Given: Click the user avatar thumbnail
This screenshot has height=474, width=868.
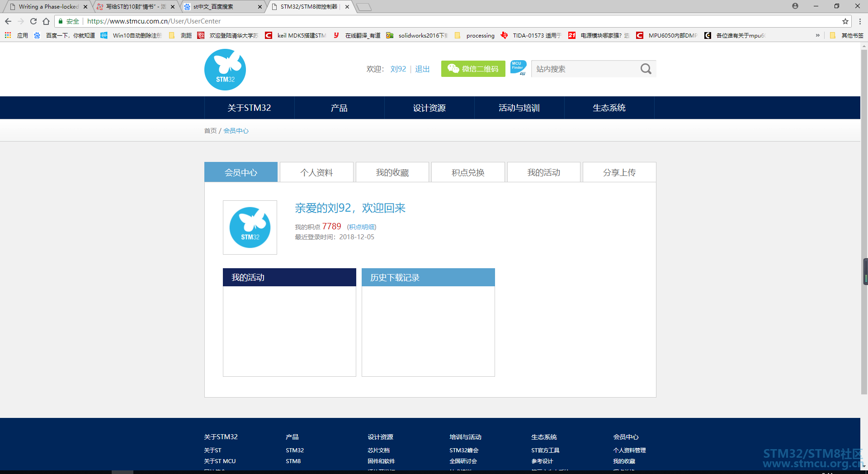Looking at the screenshot, I should tap(250, 228).
